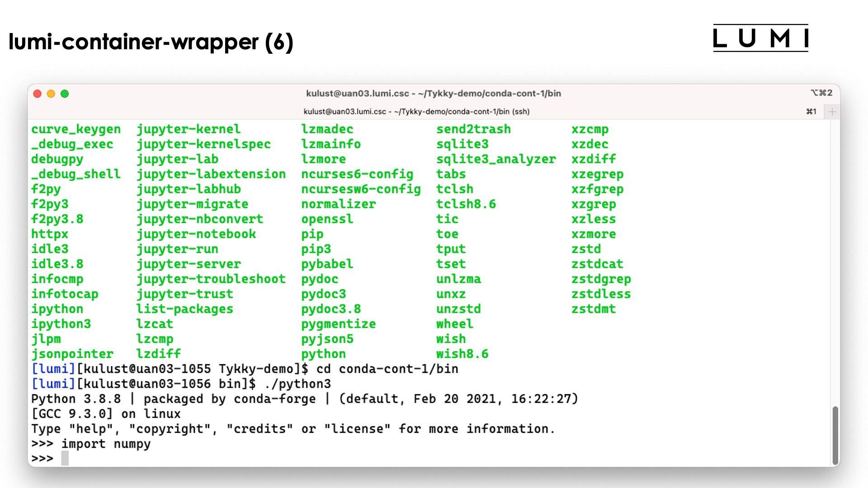
Task: Click the blue [lumi] prompt before ./python3
Action: pyautogui.click(x=53, y=384)
